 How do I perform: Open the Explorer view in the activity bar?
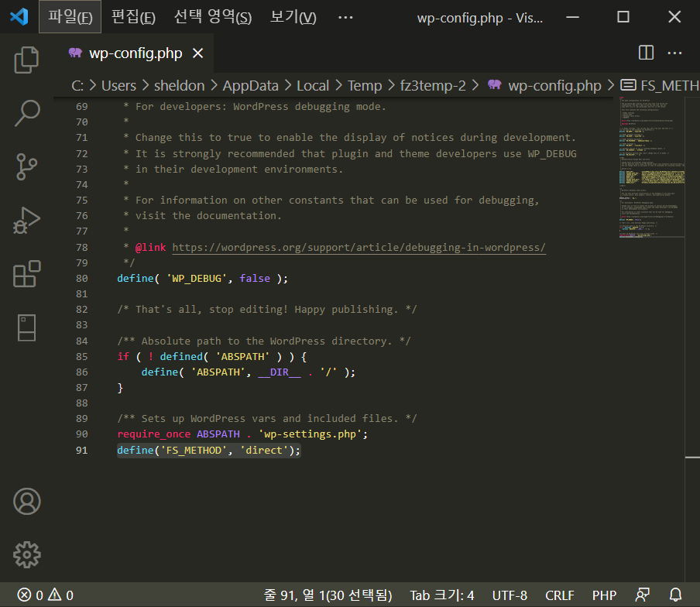coord(27,60)
